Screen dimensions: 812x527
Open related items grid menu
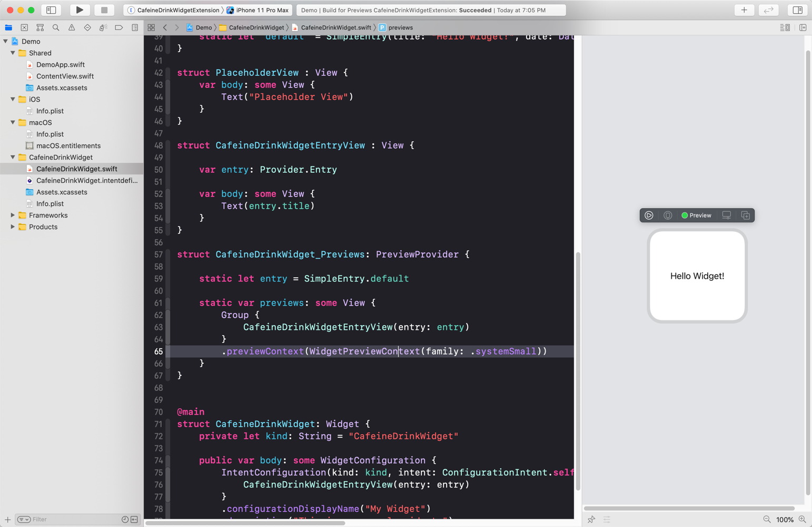click(151, 27)
